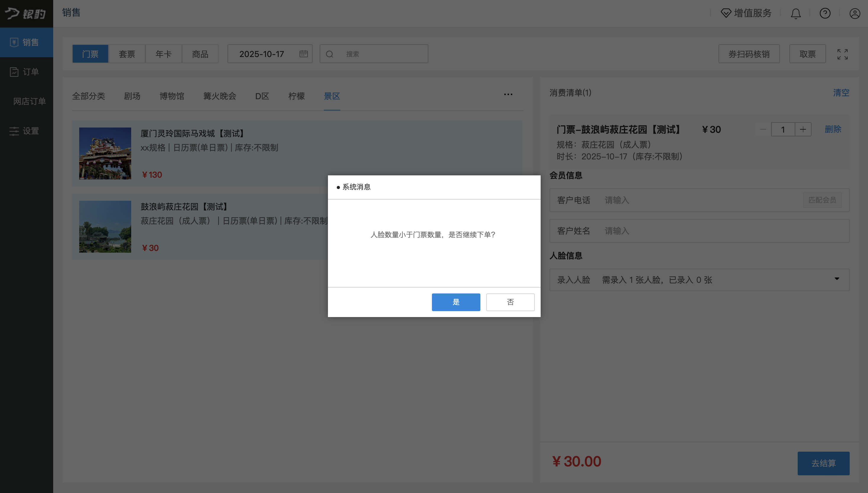868x493 pixels.
Task: Confirm the dialog by clicking 是
Action: pos(456,302)
